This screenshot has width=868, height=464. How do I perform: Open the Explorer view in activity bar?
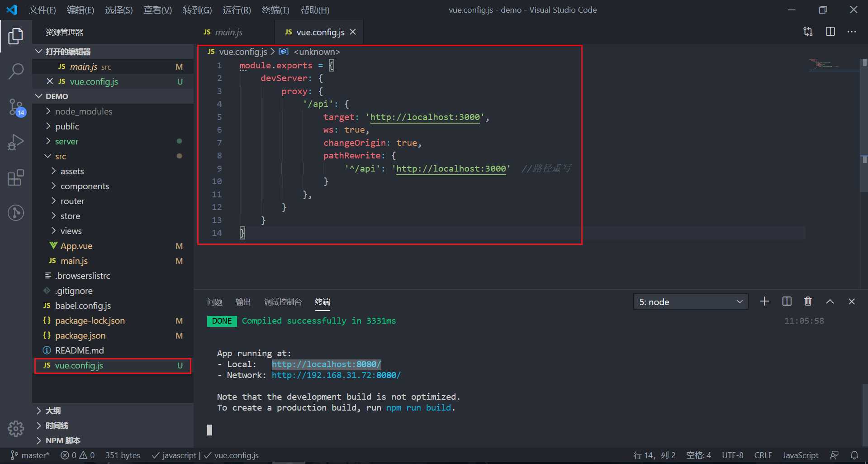click(x=16, y=36)
